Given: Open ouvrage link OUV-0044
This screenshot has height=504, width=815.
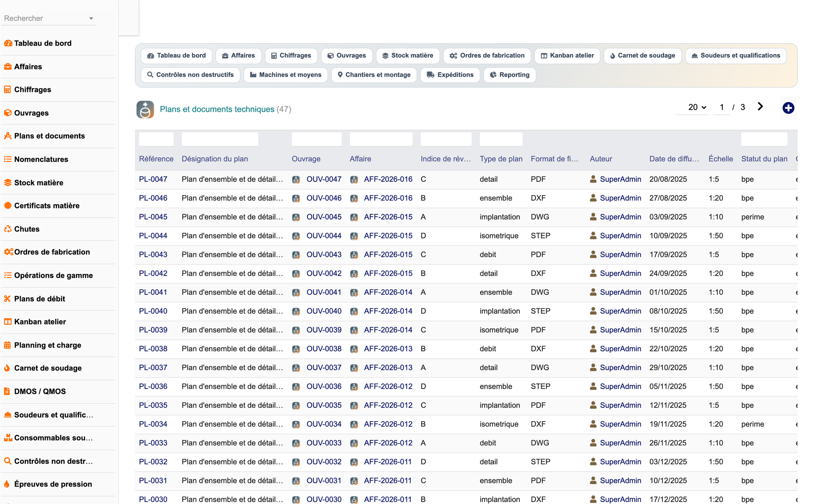Looking at the screenshot, I should (x=324, y=236).
